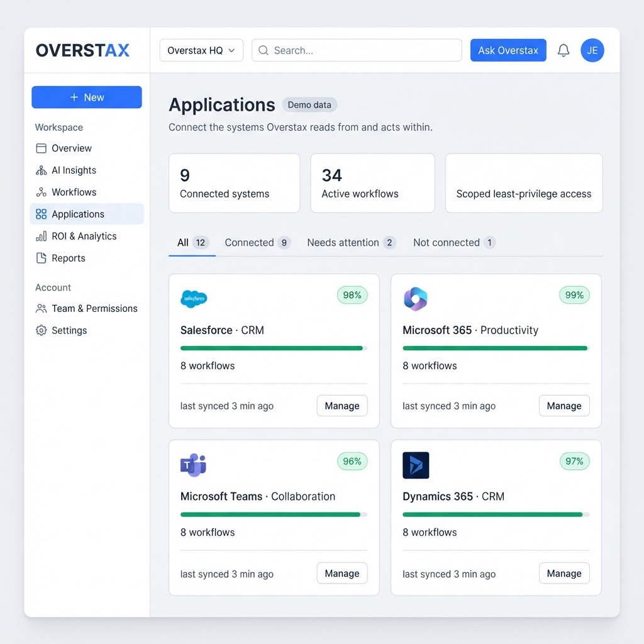This screenshot has height=644, width=644.
Task: Click the Microsoft Teams logo
Action: click(194, 465)
